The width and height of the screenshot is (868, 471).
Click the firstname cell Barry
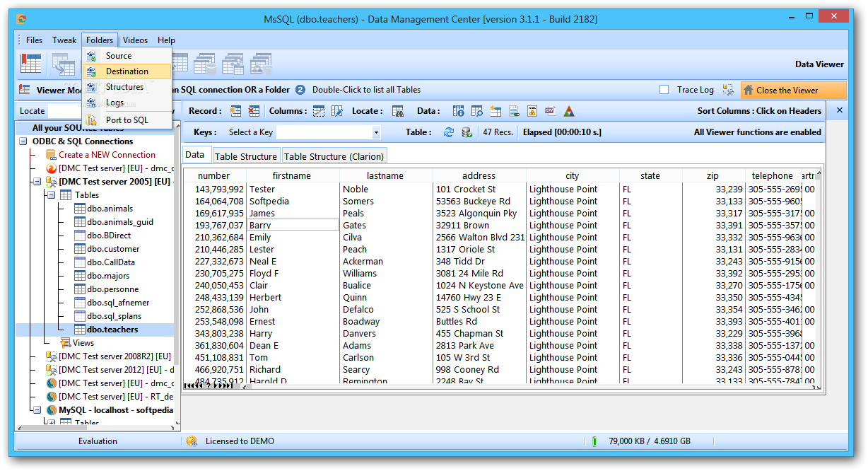pos(292,225)
